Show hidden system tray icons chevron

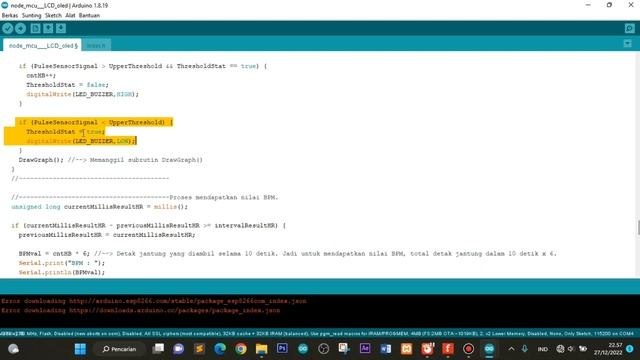click(511, 349)
